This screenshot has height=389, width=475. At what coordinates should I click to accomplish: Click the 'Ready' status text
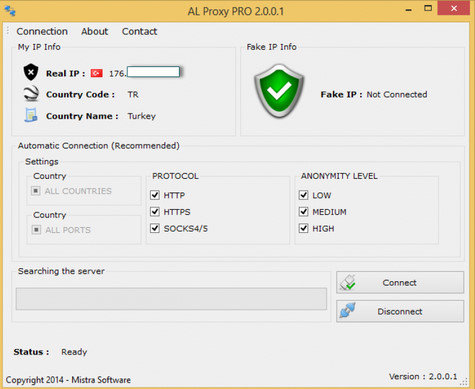coord(74,352)
